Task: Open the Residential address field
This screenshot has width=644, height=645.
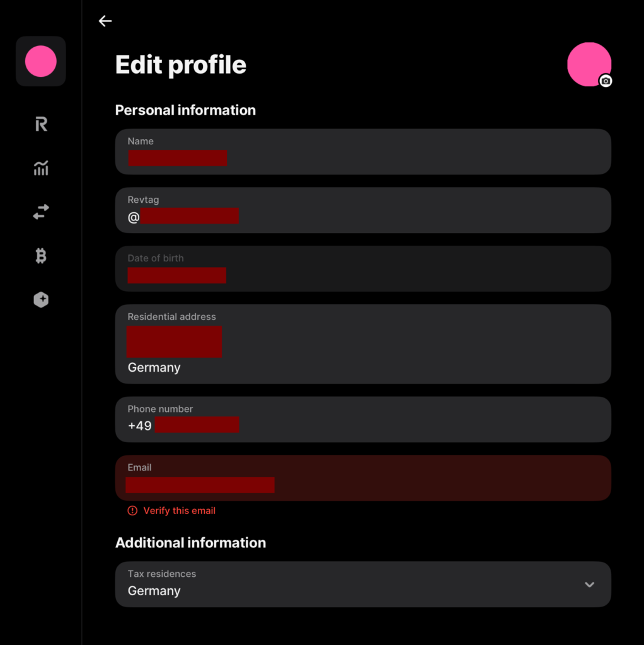Action: [x=363, y=344]
